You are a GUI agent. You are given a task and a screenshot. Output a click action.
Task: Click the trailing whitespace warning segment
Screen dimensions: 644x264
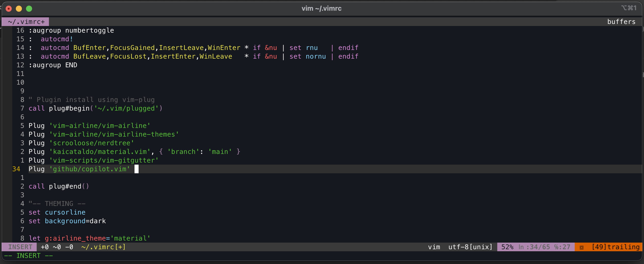point(615,247)
